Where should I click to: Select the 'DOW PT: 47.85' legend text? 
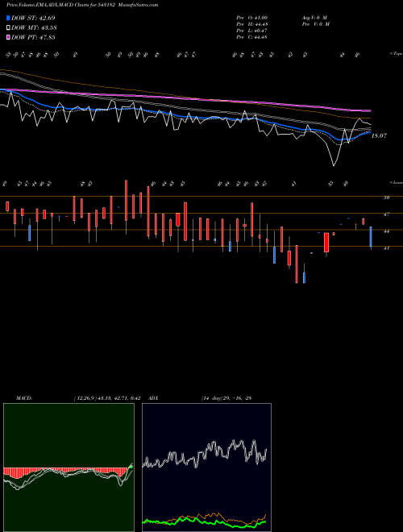click(x=33, y=37)
